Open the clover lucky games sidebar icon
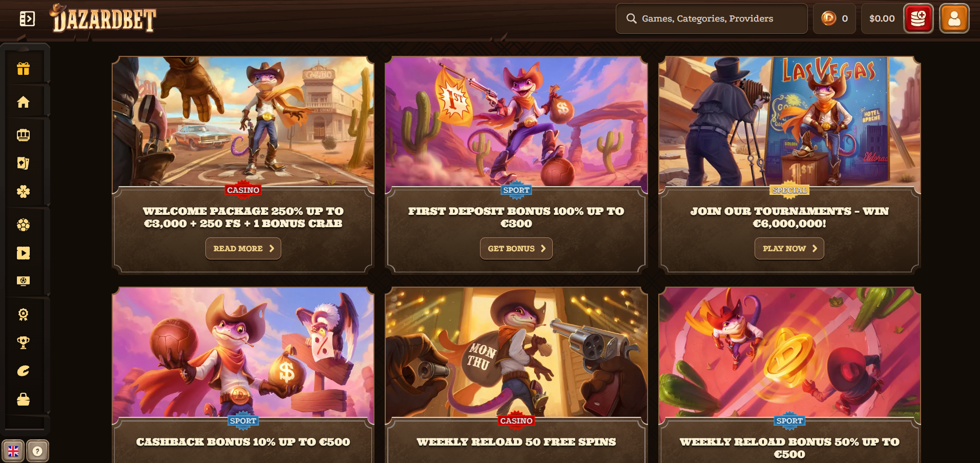Viewport: 980px width, 463px height. (23, 192)
